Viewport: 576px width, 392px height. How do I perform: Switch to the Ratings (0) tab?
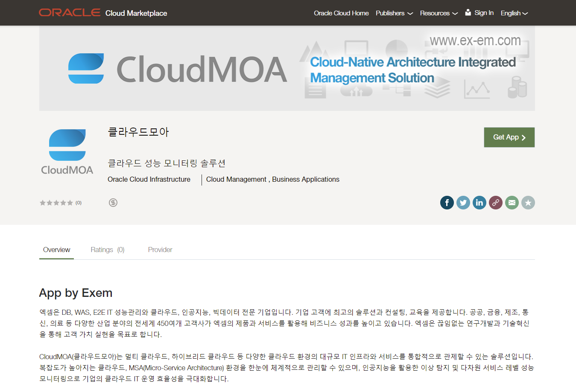tap(108, 250)
